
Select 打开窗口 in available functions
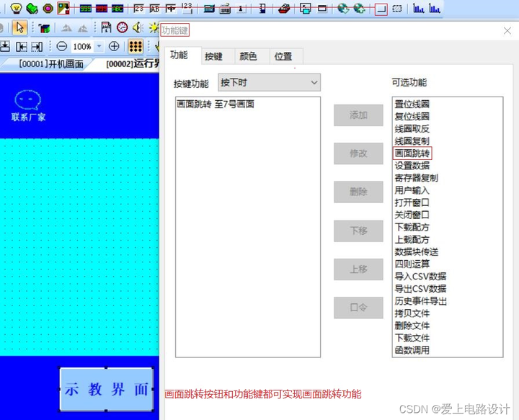tap(412, 202)
